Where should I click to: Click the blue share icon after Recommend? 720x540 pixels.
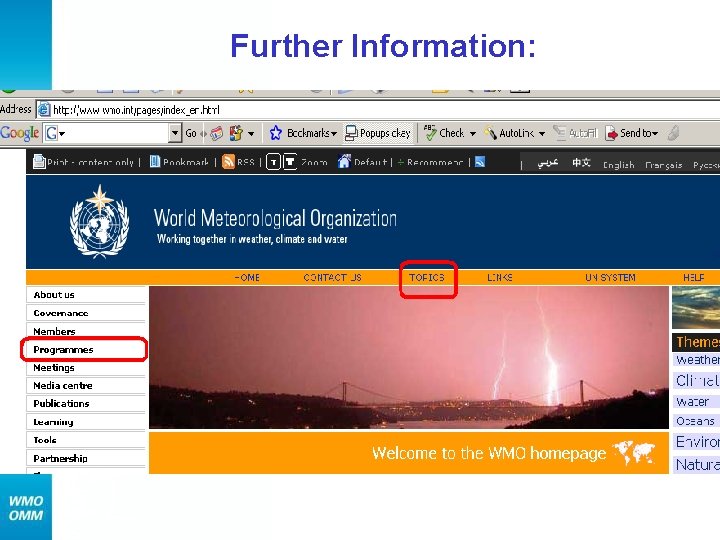point(480,162)
